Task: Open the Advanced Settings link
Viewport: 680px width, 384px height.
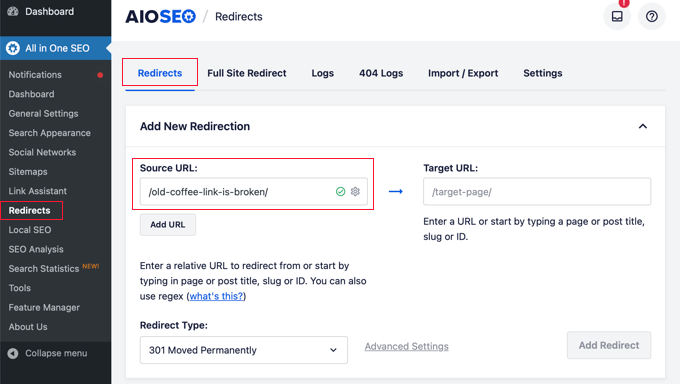Action: click(406, 346)
